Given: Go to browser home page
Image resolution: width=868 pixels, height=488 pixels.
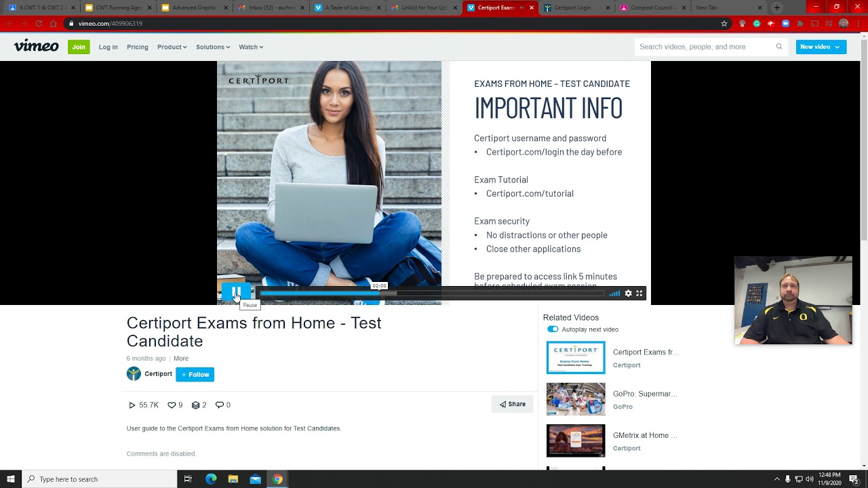Looking at the screenshot, I should (x=54, y=24).
